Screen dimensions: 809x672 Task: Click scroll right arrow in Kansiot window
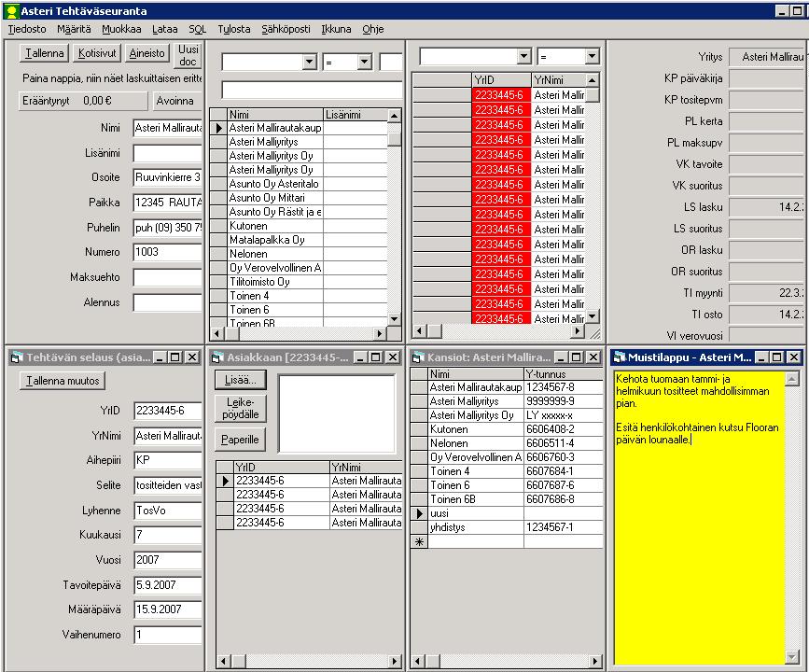click(x=595, y=661)
